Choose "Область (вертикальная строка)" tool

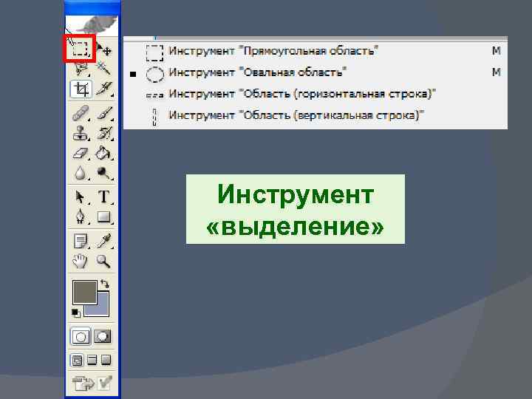(x=316, y=115)
